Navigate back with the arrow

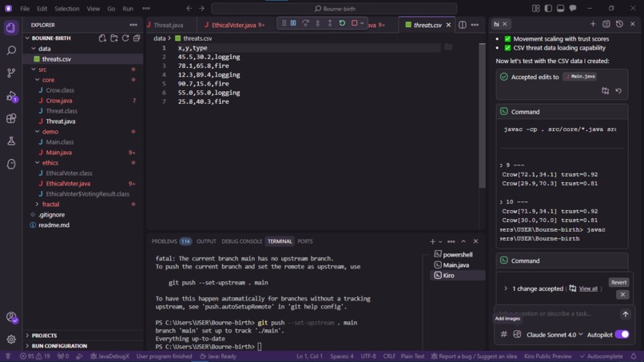(189, 8)
